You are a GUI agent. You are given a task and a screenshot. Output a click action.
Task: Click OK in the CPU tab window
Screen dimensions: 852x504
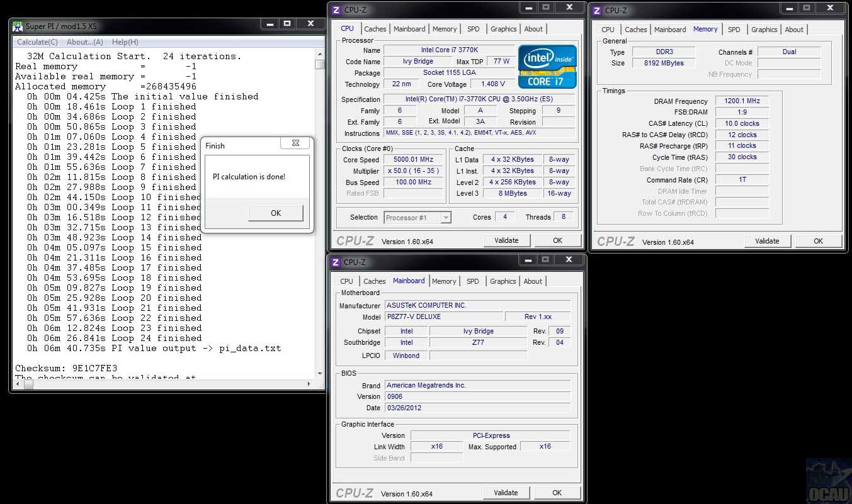pos(557,240)
